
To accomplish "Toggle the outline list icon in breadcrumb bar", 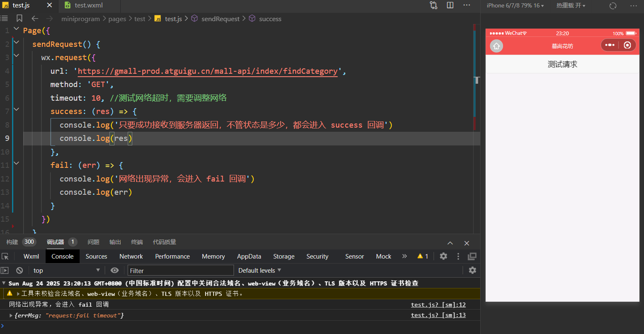I will [x=5, y=19].
